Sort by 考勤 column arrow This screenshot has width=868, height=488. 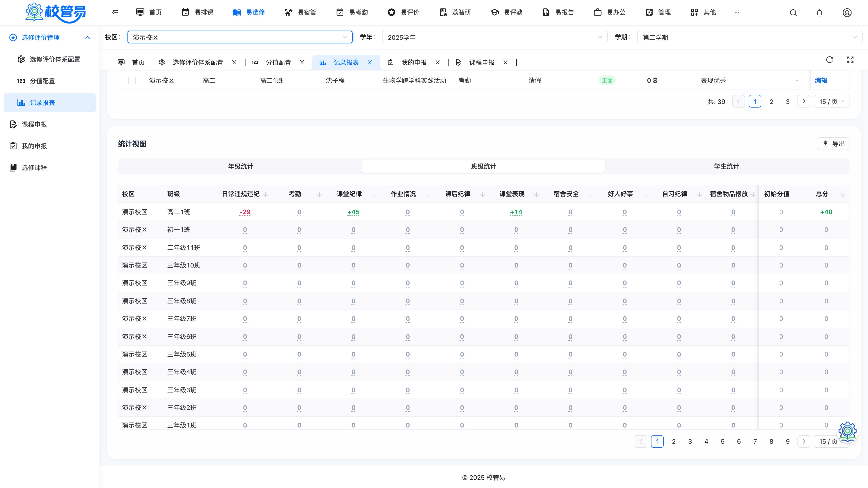(x=319, y=194)
